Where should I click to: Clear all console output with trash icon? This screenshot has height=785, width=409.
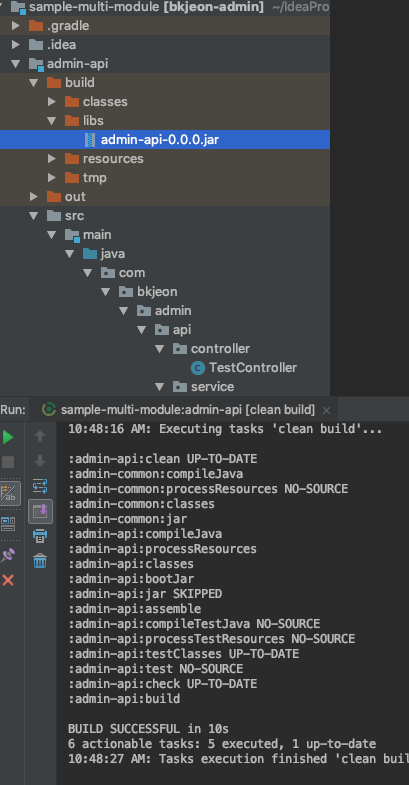click(x=40, y=560)
